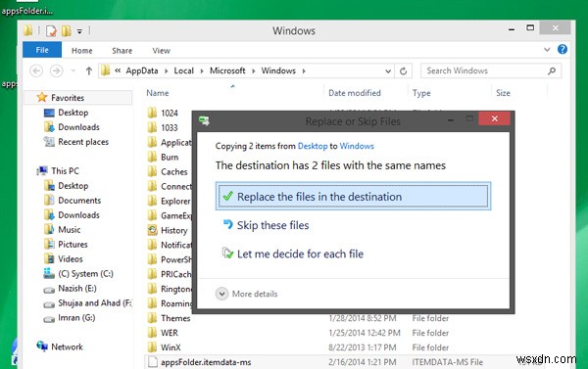Select the WinX folder
This screenshot has width=588, height=369.
[171, 347]
